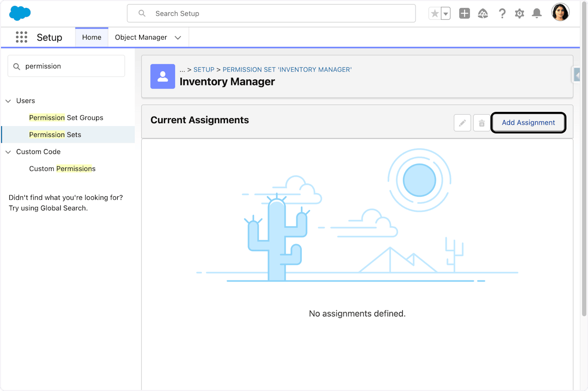The width and height of the screenshot is (588, 391).
Task: Switch to the Object Manager tab
Action: point(141,37)
